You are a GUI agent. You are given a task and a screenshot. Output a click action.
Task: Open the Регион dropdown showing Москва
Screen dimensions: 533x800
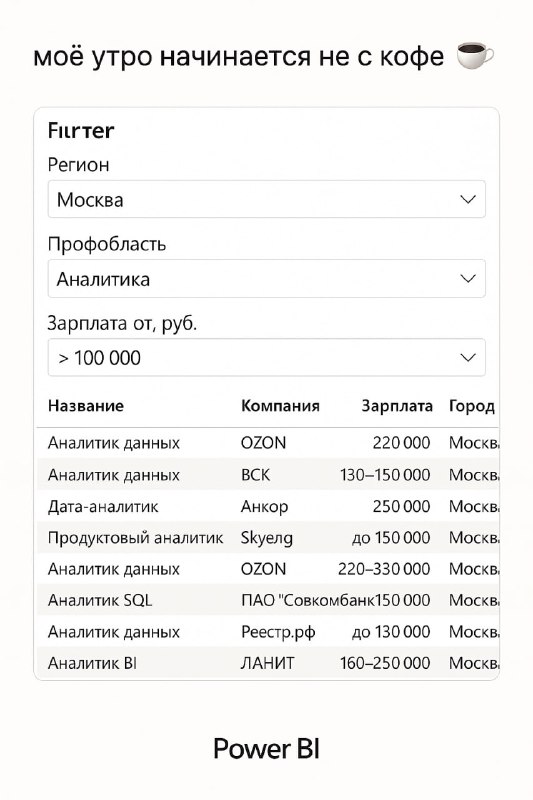266,199
